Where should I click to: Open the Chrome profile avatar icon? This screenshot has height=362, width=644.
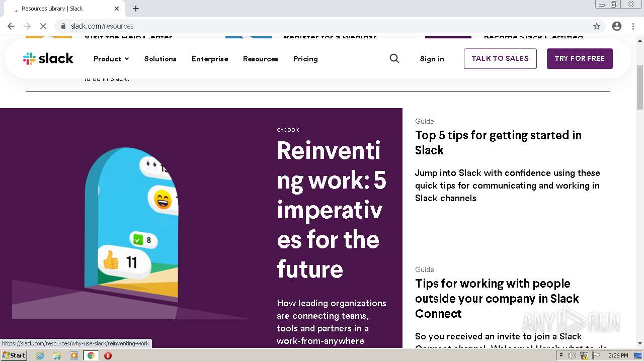tap(617, 26)
